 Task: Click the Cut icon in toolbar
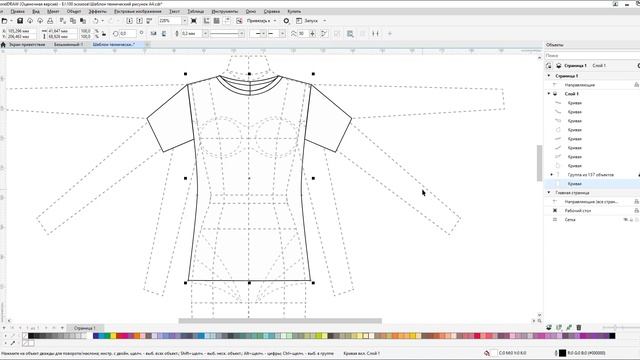click(x=62, y=20)
